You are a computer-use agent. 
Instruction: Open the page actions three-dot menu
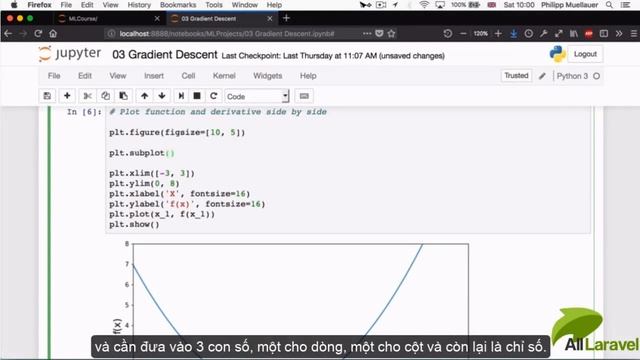click(x=367, y=33)
